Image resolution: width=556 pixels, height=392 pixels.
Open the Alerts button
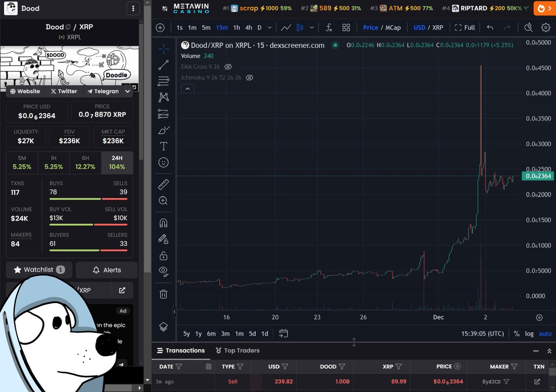click(107, 270)
